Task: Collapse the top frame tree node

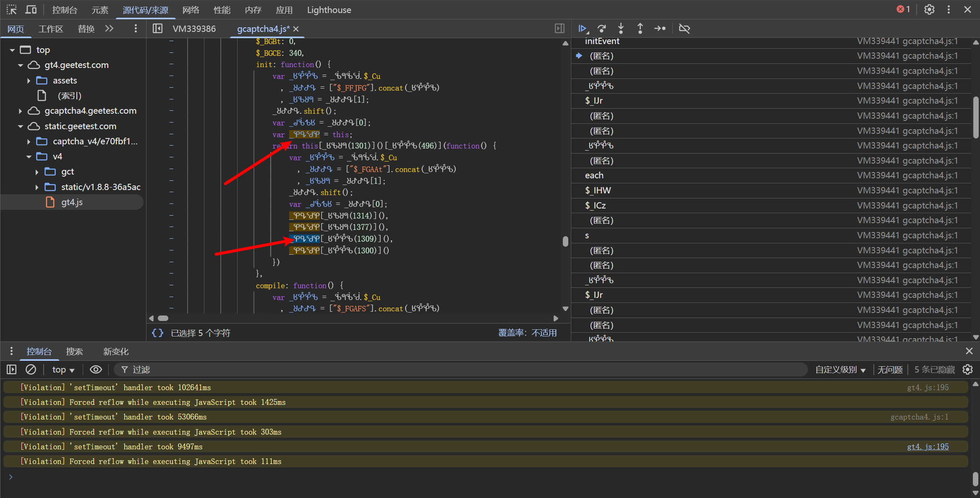Action: tap(12, 50)
